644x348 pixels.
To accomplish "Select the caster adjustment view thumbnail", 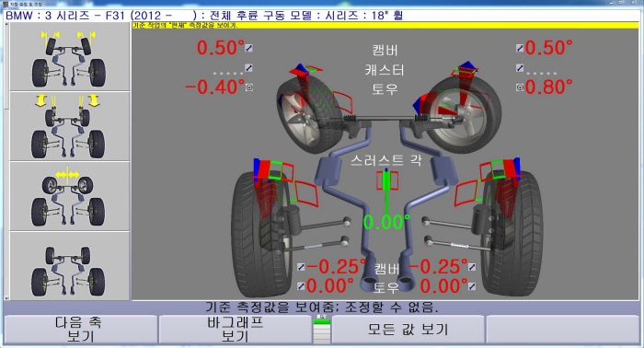I will [69, 126].
